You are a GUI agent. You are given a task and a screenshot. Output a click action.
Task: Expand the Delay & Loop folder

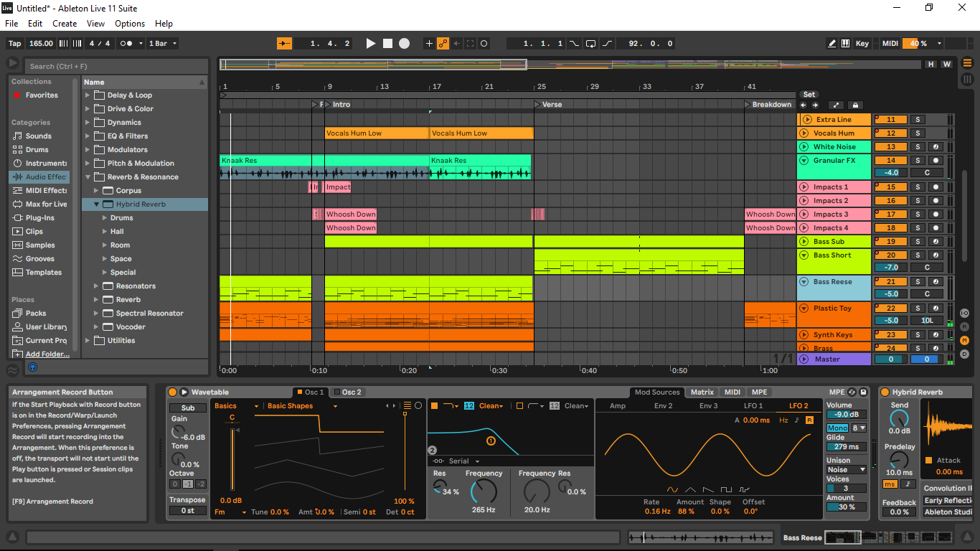coord(88,95)
